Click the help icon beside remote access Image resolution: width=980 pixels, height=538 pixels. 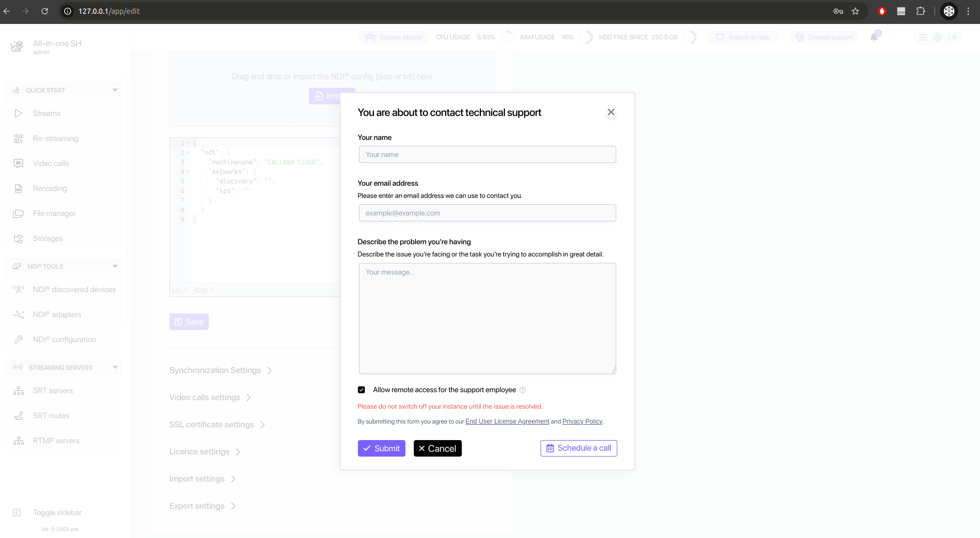522,390
